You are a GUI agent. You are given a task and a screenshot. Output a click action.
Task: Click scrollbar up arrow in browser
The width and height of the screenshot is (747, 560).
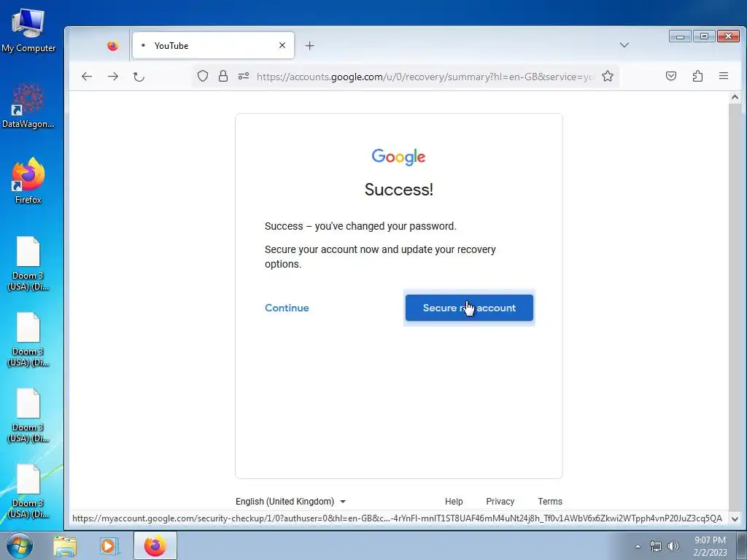coord(735,97)
